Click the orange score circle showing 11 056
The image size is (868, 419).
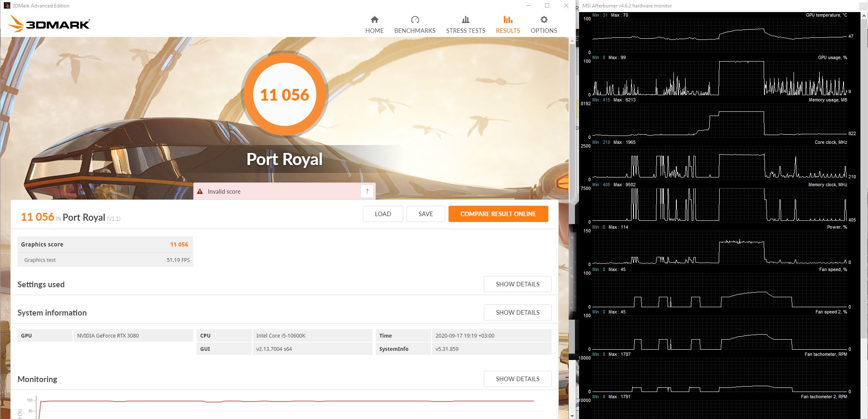(285, 95)
